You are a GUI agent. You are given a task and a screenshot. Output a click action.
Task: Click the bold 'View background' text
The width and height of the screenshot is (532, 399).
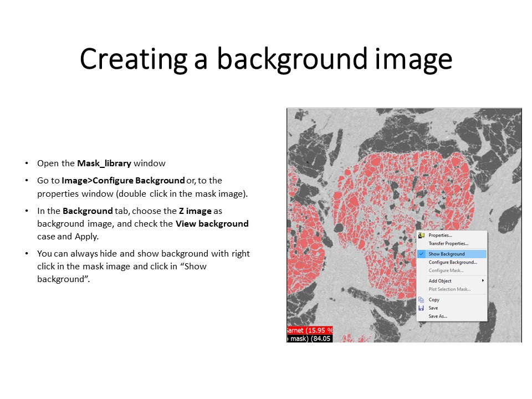point(212,224)
